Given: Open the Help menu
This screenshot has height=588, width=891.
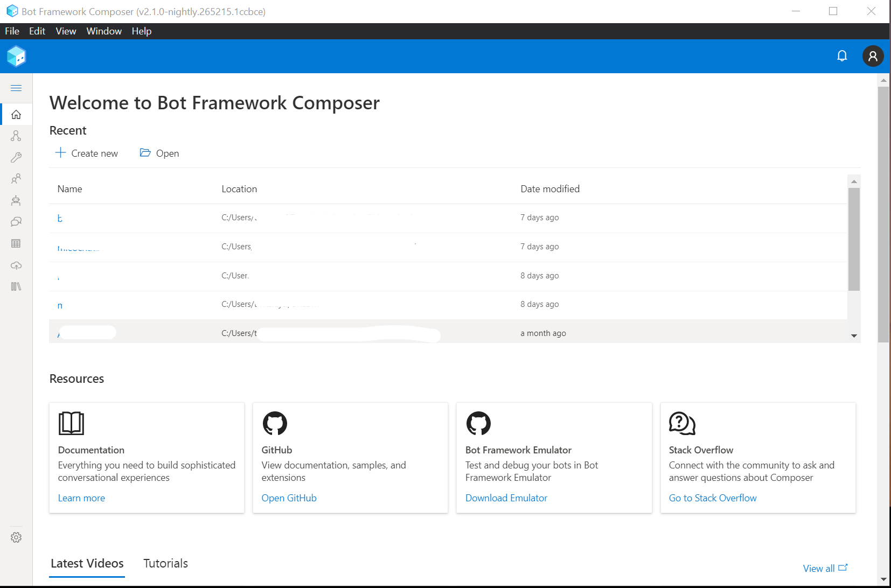Looking at the screenshot, I should pyautogui.click(x=142, y=31).
